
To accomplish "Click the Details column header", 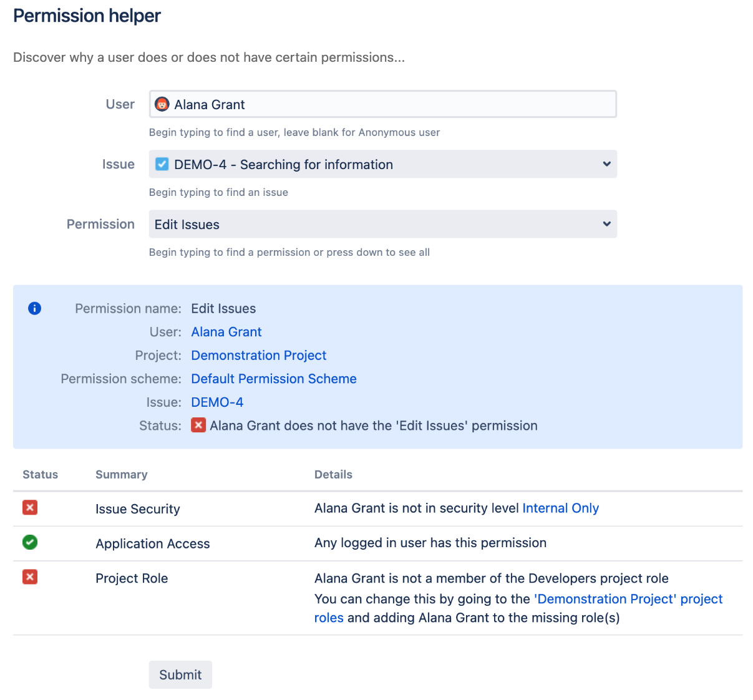I will tap(333, 474).
